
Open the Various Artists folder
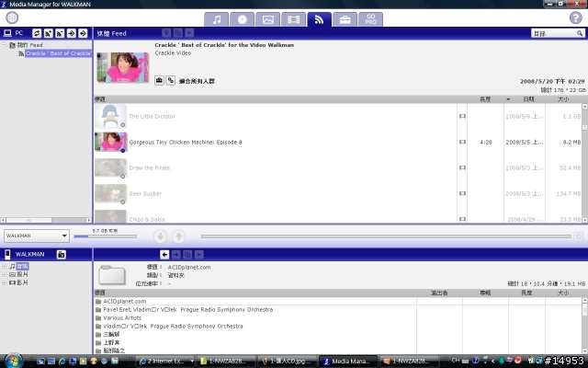(255, 317)
